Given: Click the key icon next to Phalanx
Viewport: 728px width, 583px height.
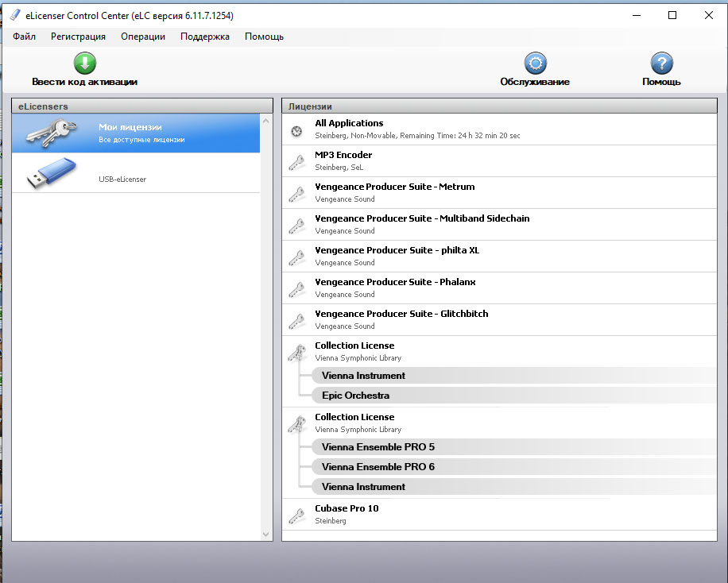Looking at the screenshot, I should click(x=296, y=290).
